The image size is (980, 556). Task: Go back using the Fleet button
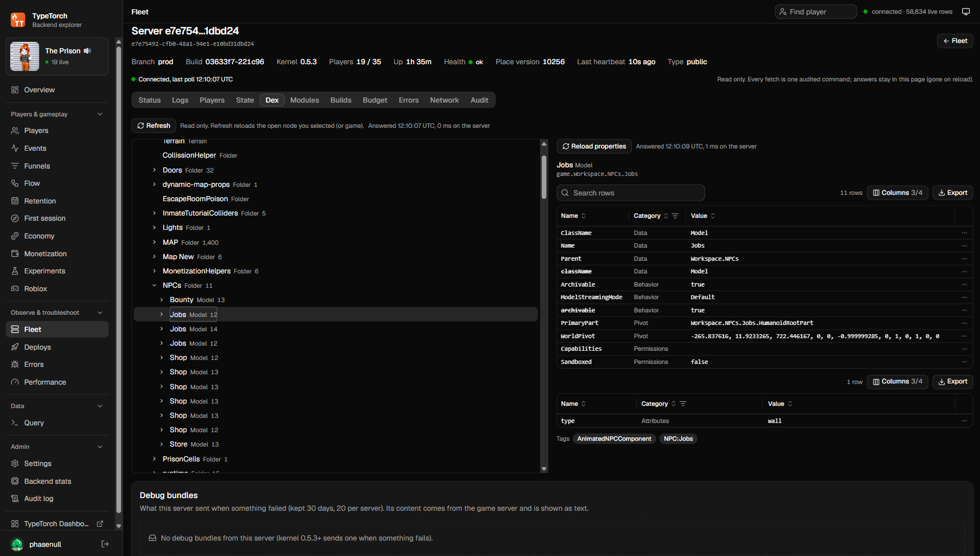(955, 41)
